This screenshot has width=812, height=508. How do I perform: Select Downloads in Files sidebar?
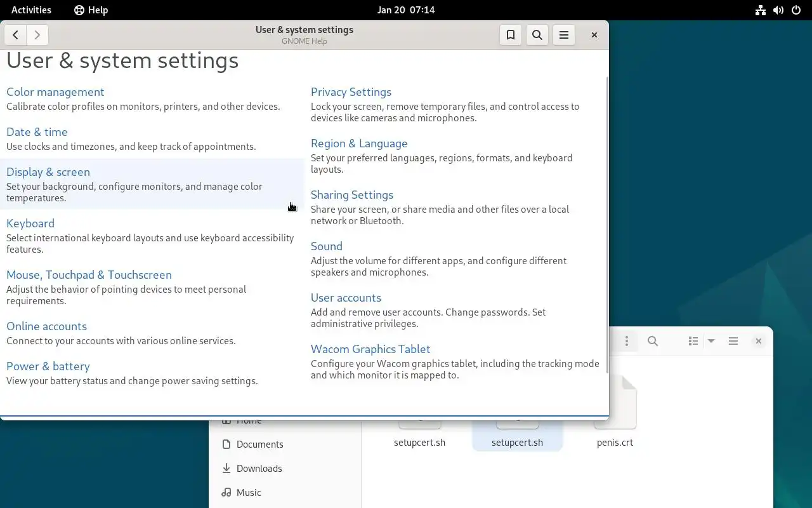click(285, 469)
